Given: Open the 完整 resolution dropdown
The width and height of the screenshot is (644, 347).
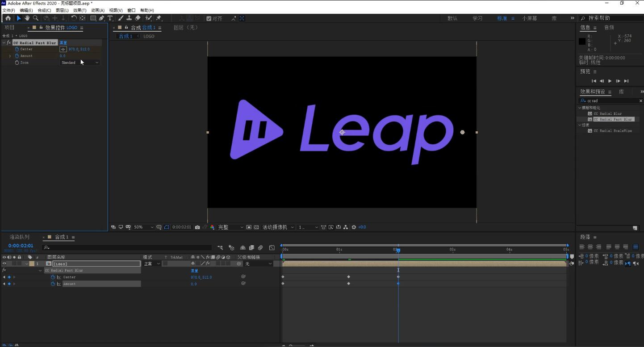Looking at the screenshot, I should [x=230, y=227].
